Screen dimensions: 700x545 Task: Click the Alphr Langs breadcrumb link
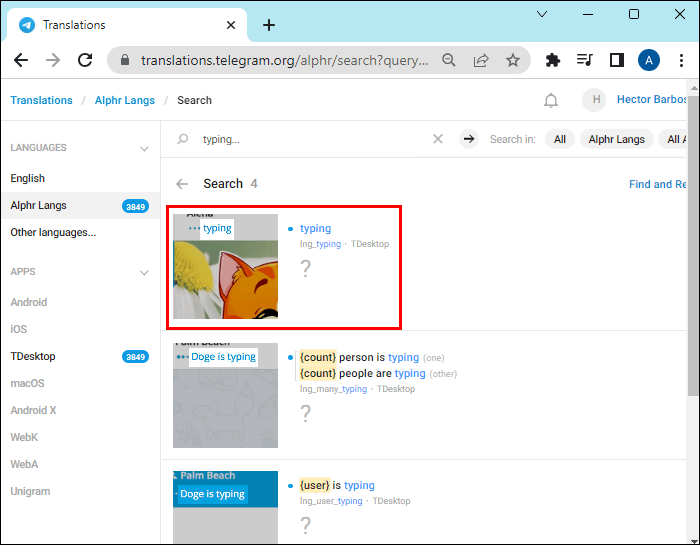[125, 100]
